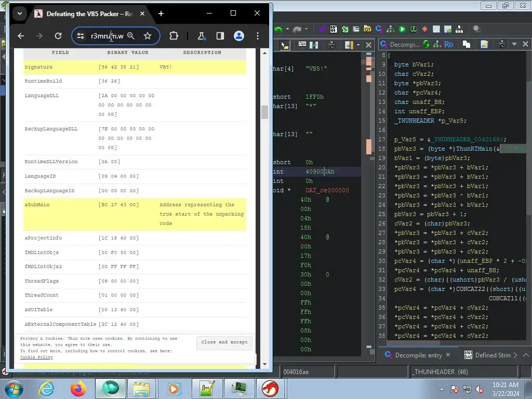Viewport: 532px width, 399px height.
Task: Toggle Chrome side panel
Action: tap(220, 36)
